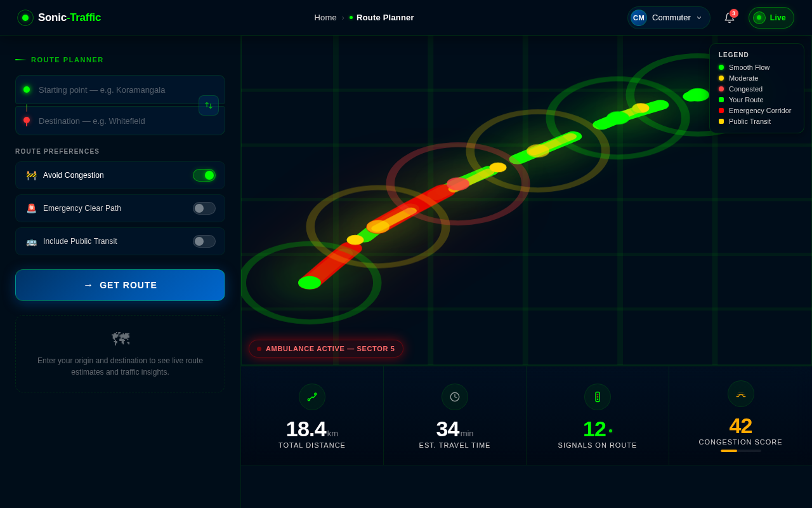
Task: Enable the Include Public Transit toggle
Action: (204, 241)
